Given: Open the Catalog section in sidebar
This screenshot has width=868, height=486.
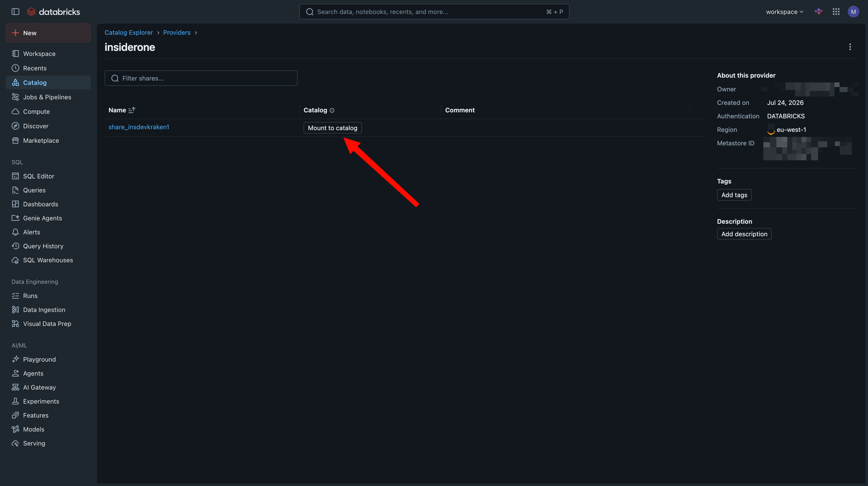Looking at the screenshot, I should click(x=48, y=82).
